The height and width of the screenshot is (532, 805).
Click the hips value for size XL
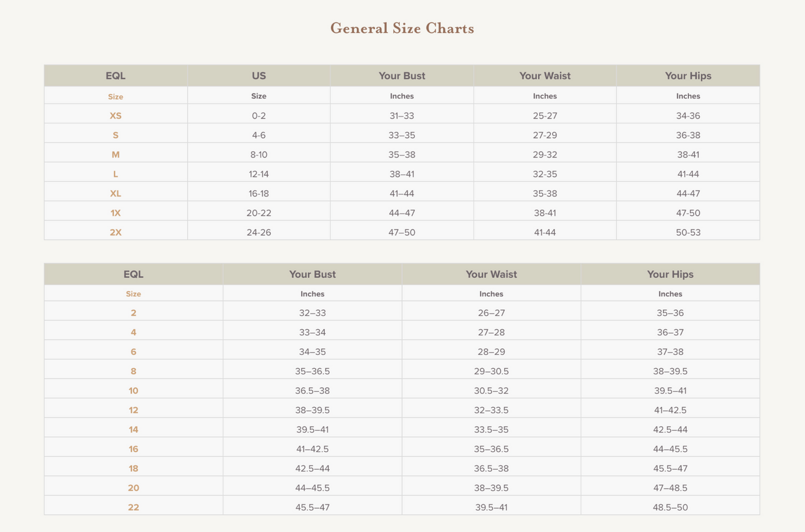tap(687, 193)
